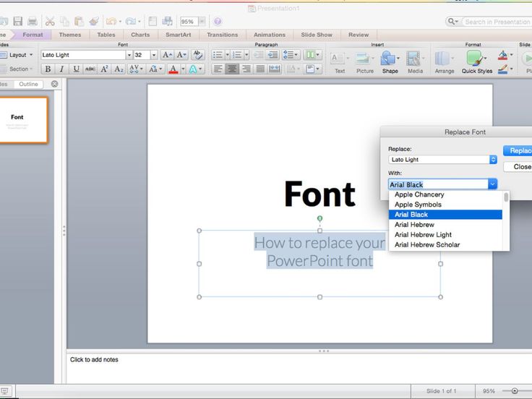Image resolution: width=532 pixels, height=399 pixels.
Task: Toggle Bold formatting
Action: tap(48, 69)
